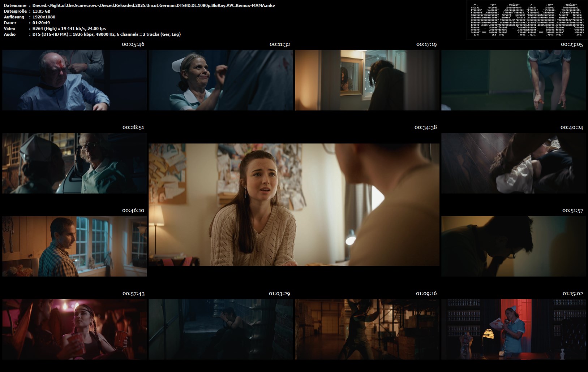Select the "01:20:49" duration value

tap(42, 23)
